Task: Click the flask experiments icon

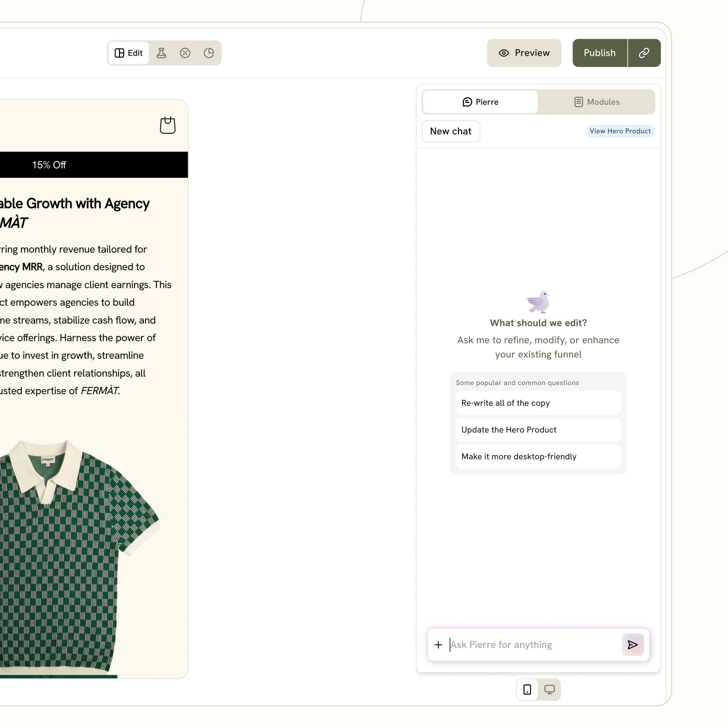Action: 161,53
